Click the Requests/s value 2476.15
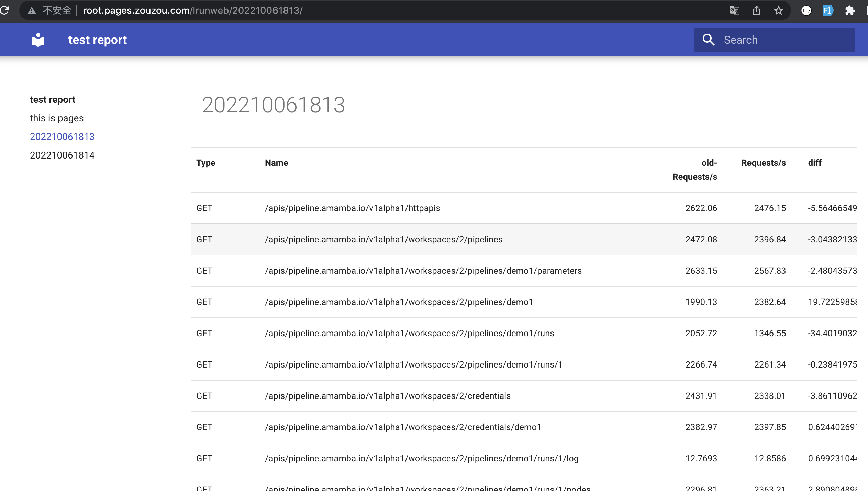The height and width of the screenshot is (491, 868). tap(770, 208)
